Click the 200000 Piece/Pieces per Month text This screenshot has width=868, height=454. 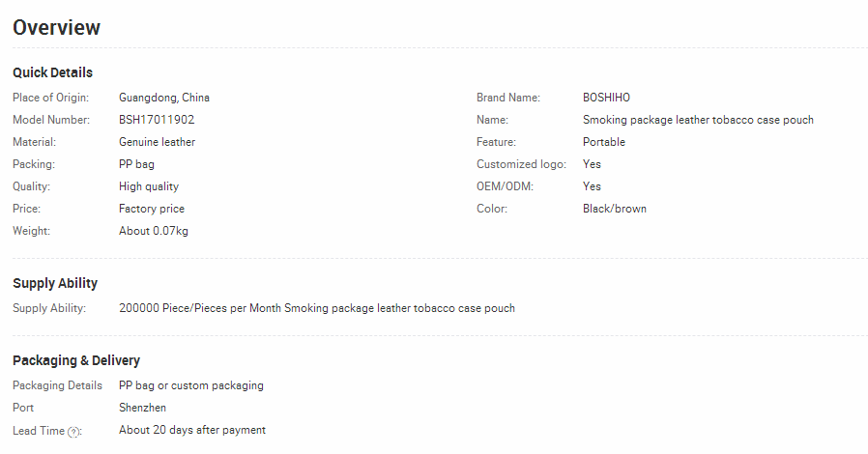coord(200,308)
